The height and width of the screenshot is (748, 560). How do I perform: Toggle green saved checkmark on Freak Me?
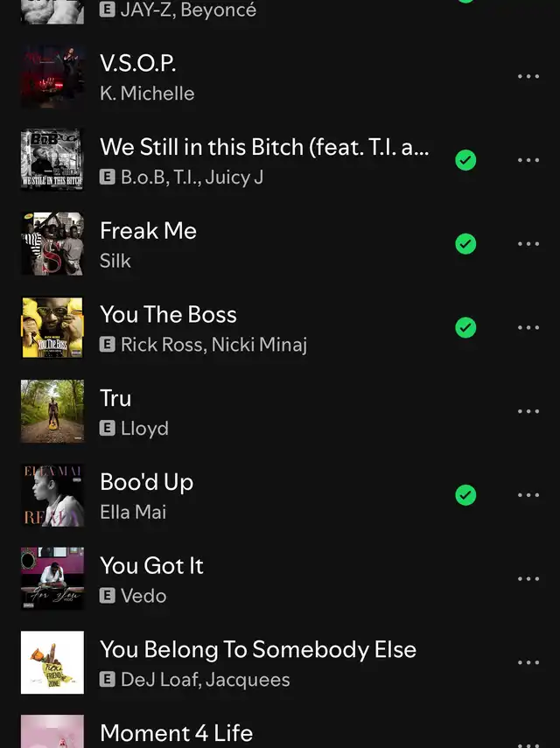pyautogui.click(x=465, y=244)
